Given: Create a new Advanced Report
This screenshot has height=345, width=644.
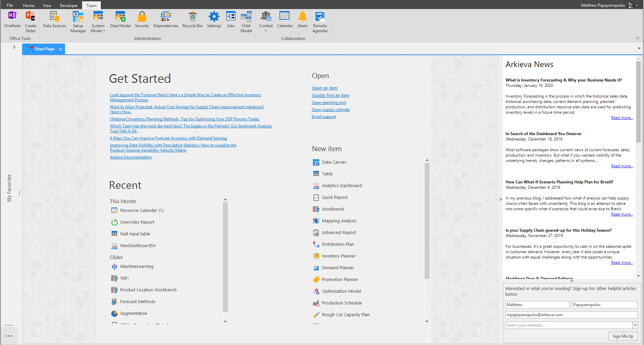Looking at the screenshot, I should [334, 233].
